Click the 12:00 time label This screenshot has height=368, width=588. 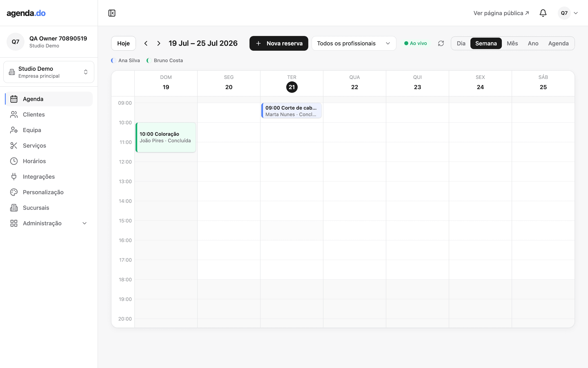125,162
